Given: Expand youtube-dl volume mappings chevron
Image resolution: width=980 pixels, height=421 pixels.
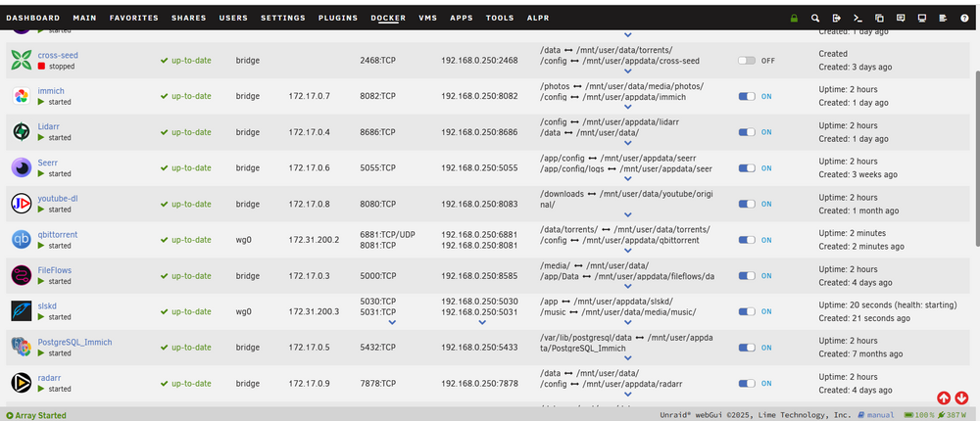Looking at the screenshot, I should [x=628, y=214].
